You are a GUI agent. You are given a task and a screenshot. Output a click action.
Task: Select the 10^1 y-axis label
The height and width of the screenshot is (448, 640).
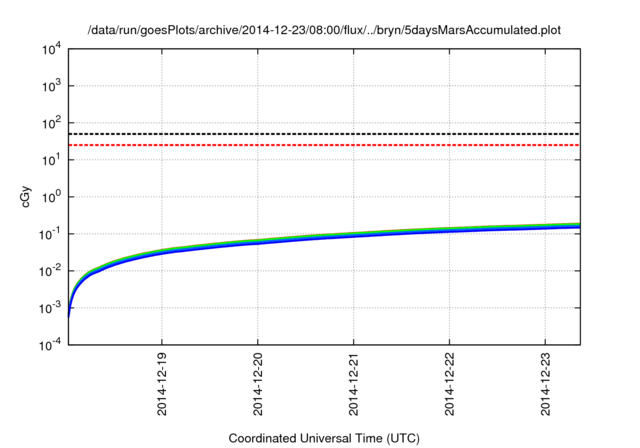52,160
